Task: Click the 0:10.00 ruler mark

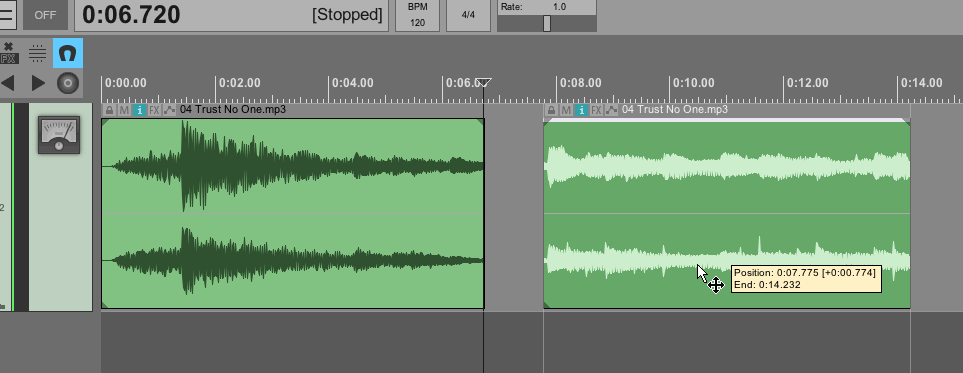Action: pyautogui.click(x=694, y=83)
